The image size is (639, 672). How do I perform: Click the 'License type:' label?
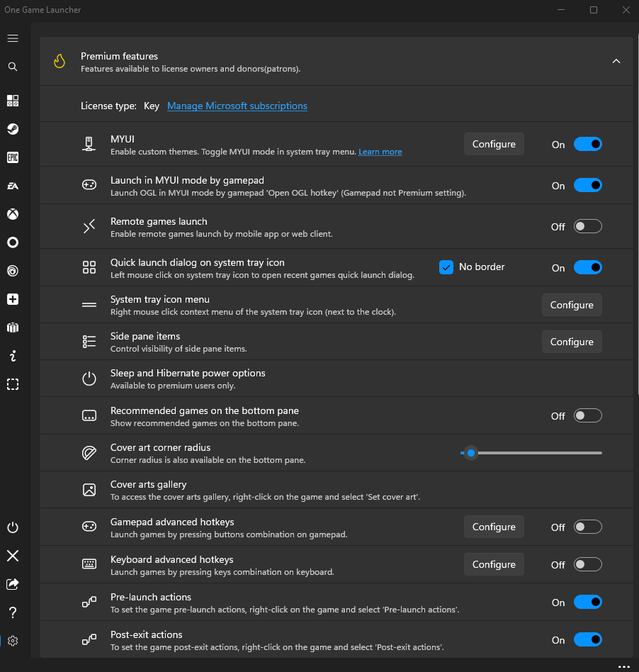(109, 106)
